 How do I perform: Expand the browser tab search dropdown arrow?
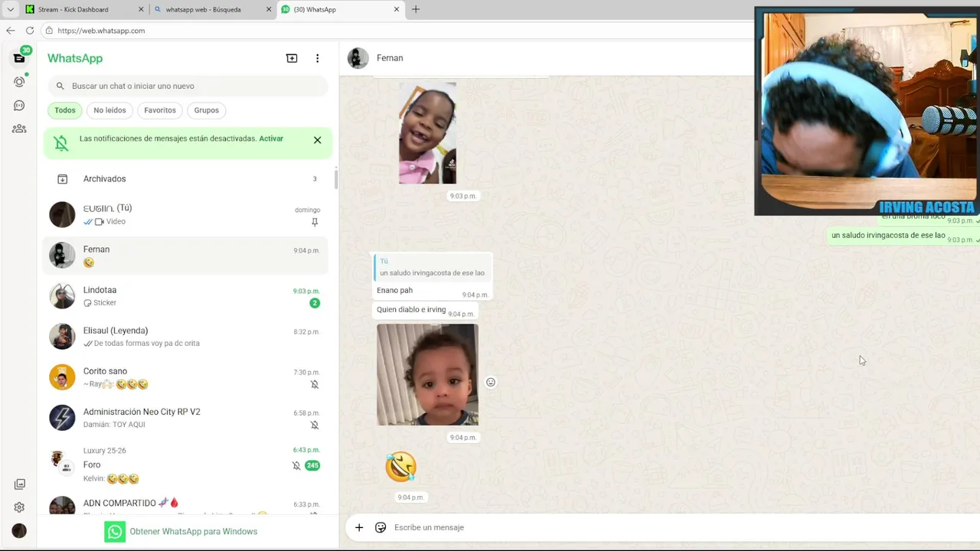pyautogui.click(x=10, y=9)
